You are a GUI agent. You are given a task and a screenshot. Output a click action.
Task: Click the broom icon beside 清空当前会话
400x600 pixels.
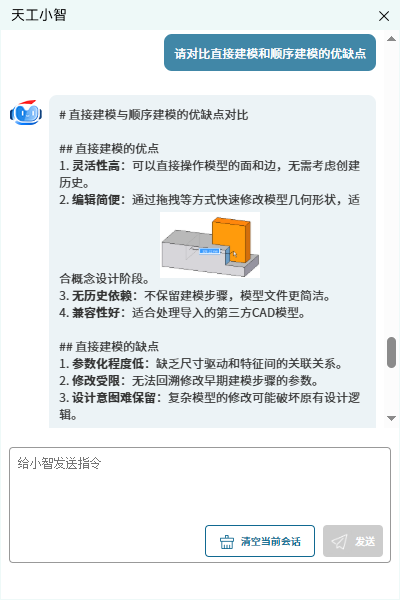(227, 541)
